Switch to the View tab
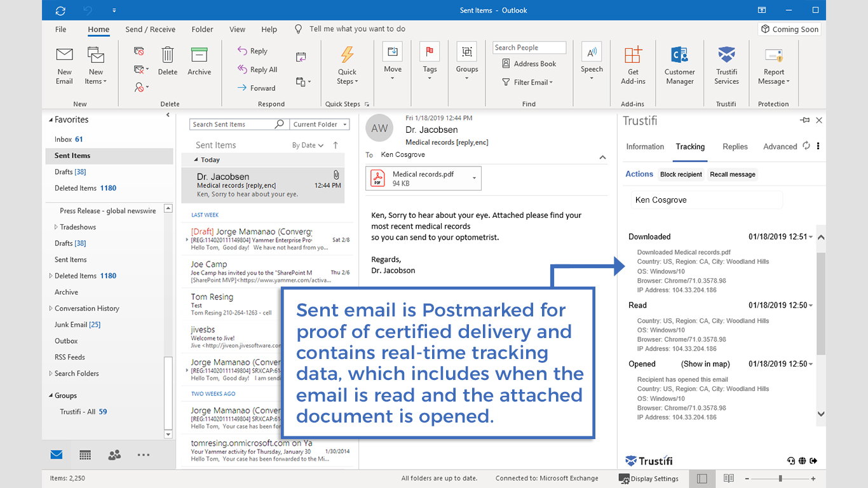This screenshot has width=868, height=488. click(238, 29)
